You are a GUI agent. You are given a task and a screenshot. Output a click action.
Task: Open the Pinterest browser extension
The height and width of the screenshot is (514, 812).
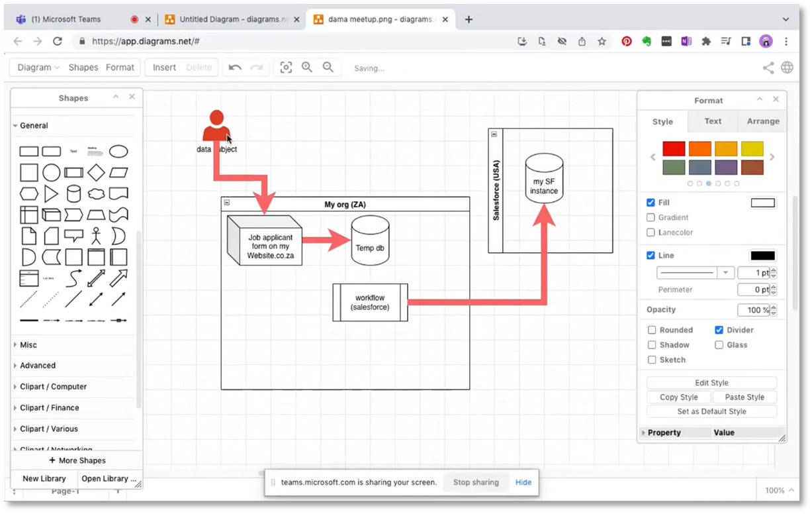coord(626,41)
